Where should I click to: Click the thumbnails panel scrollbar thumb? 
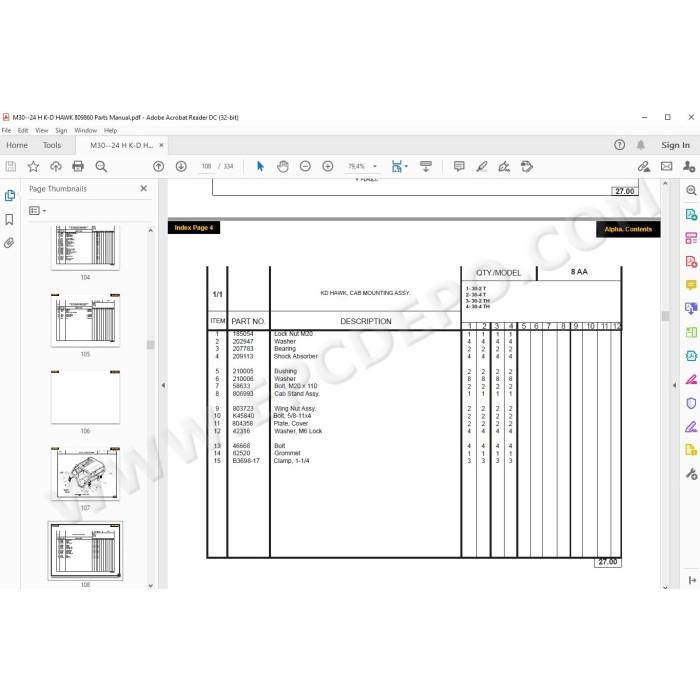[x=150, y=345]
